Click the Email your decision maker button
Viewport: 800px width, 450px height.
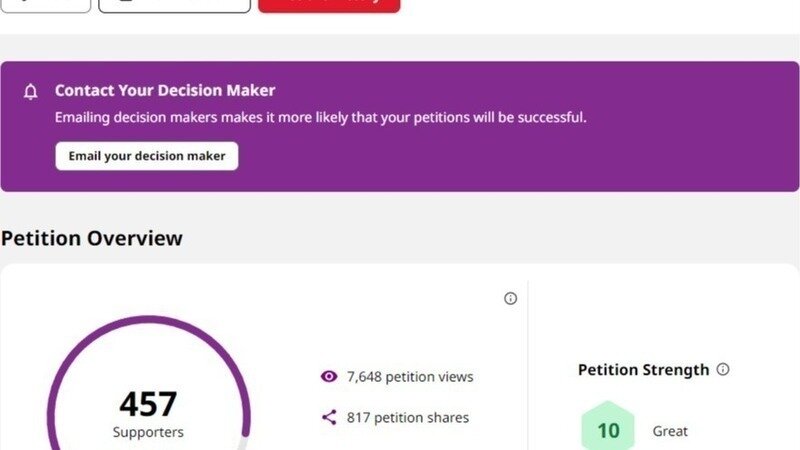point(147,156)
